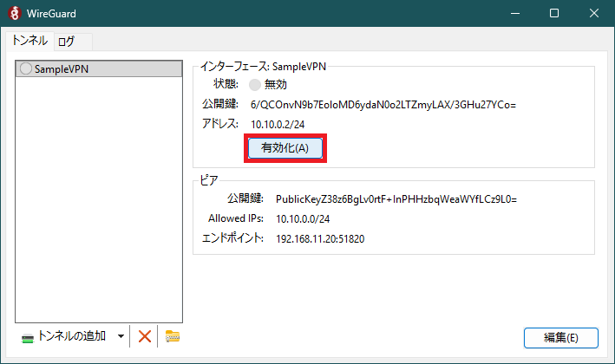Select the SampleVPN tunnel name in list

click(x=61, y=69)
